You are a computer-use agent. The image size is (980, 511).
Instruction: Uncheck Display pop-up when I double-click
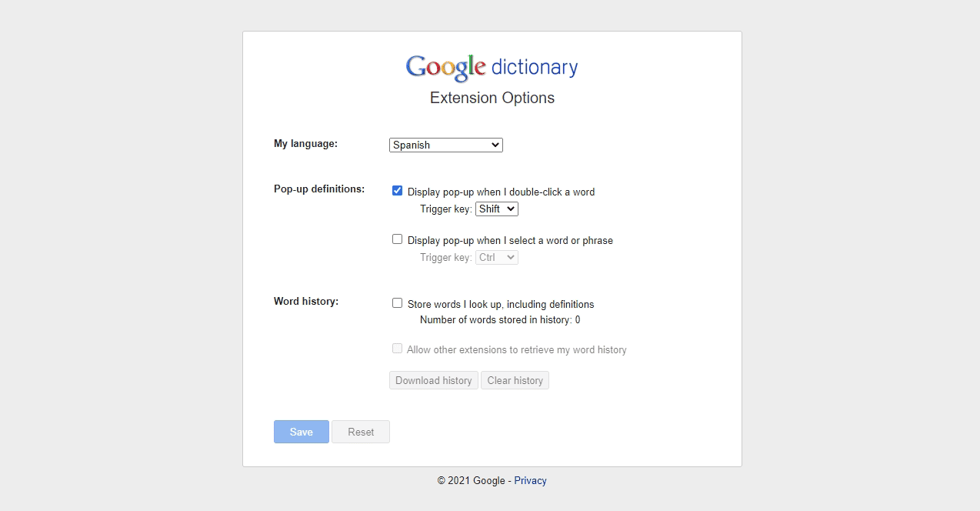397,191
